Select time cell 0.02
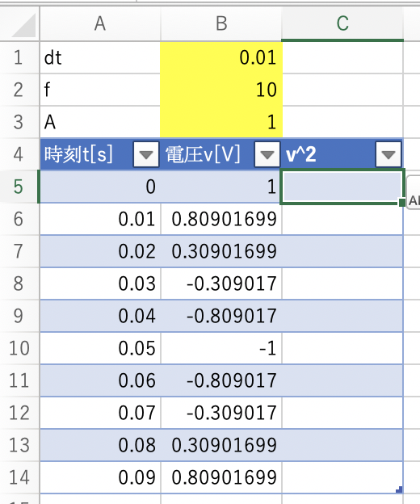 click(100, 251)
